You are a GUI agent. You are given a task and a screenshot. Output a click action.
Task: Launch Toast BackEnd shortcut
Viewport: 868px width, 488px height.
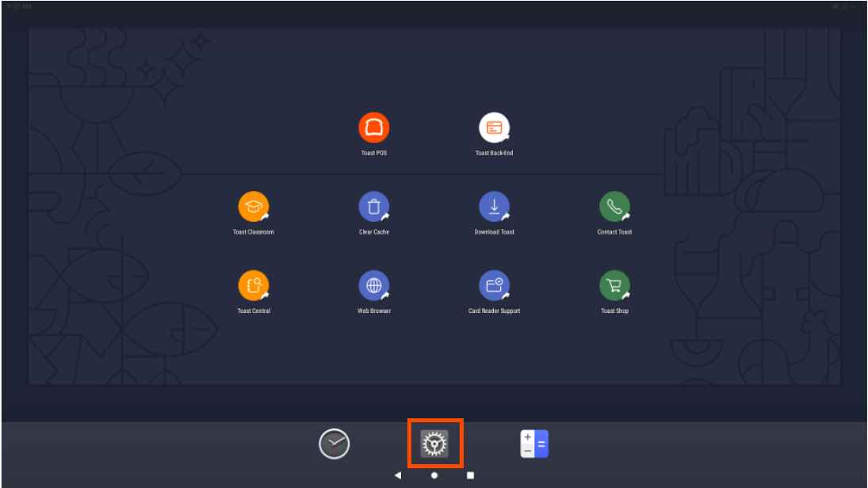tap(494, 128)
